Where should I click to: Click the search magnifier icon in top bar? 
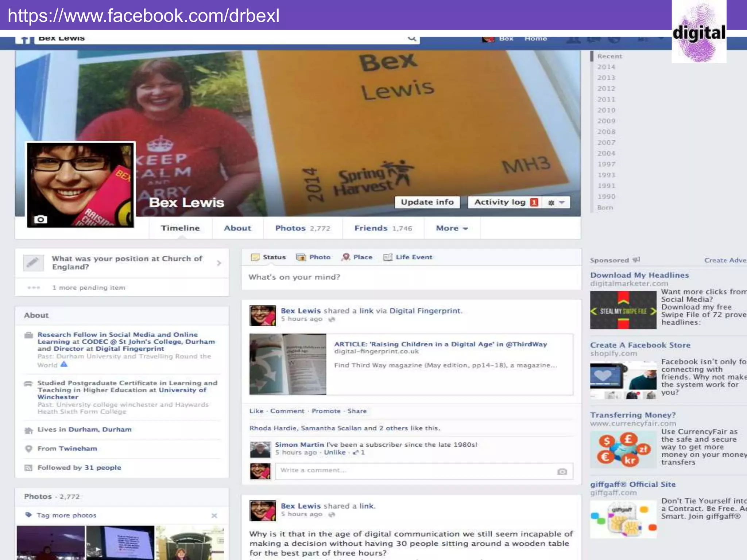tap(412, 38)
